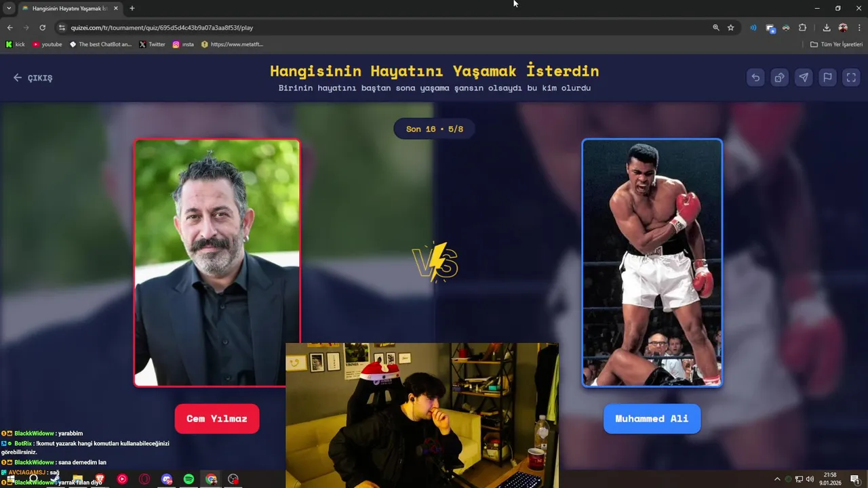Click the site info icon in address bar
Image resolution: width=868 pixels, height=488 pixels.
[62, 28]
